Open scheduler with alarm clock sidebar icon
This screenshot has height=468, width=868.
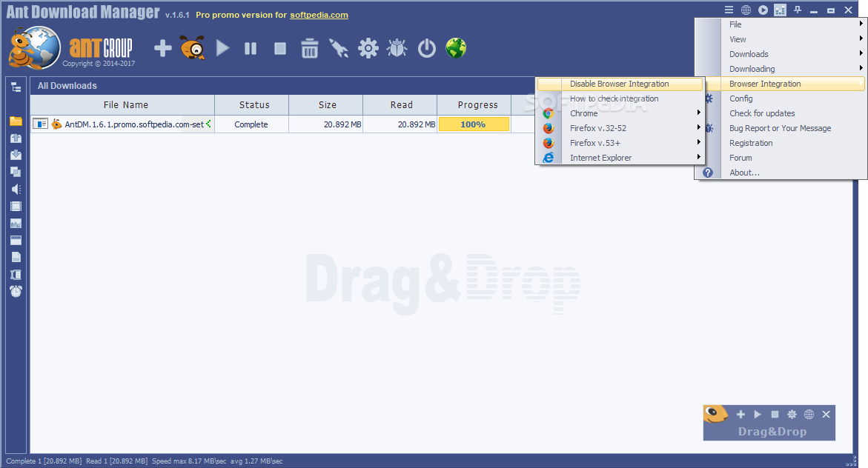point(16,292)
